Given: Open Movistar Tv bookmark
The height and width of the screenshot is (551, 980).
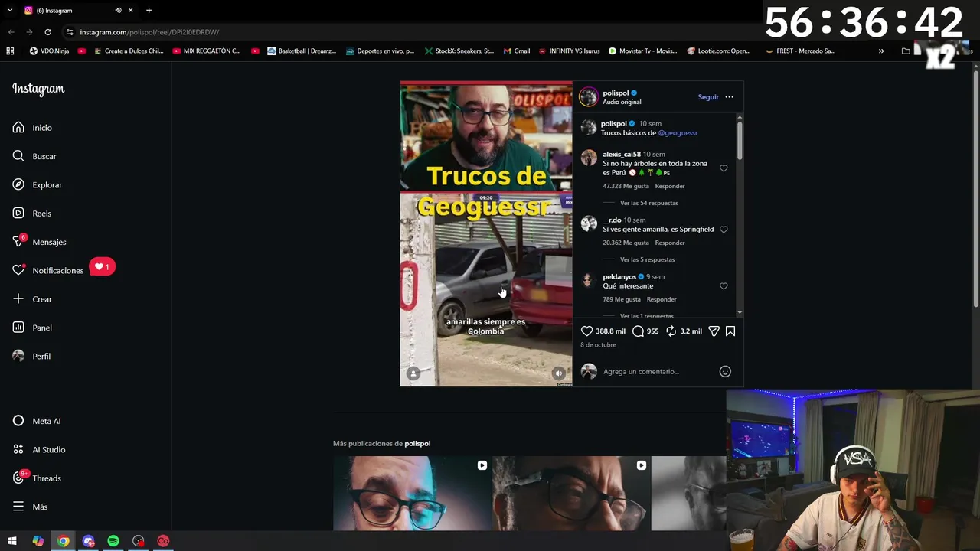Looking at the screenshot, I should tap(643, 51).
